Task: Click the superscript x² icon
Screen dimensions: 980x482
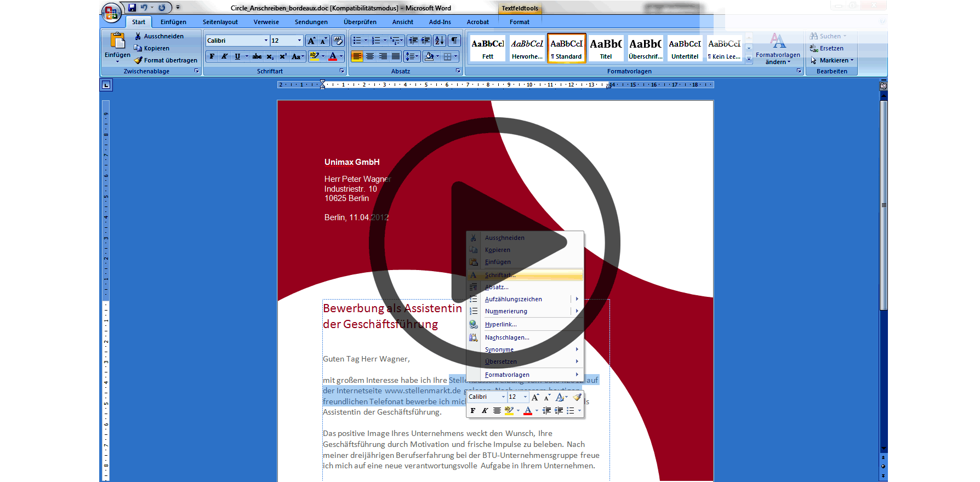Action: tap(283, 56)
